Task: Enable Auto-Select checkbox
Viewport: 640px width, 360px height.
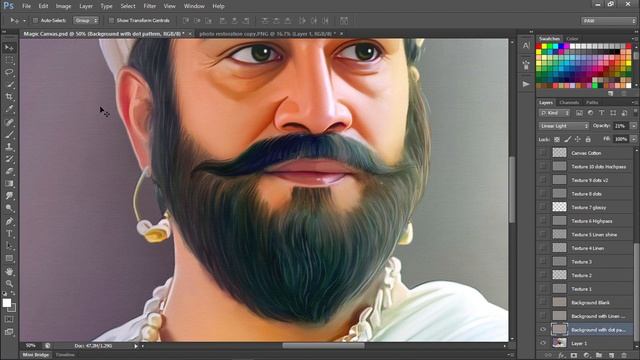Action: click(x=36, y=20)
